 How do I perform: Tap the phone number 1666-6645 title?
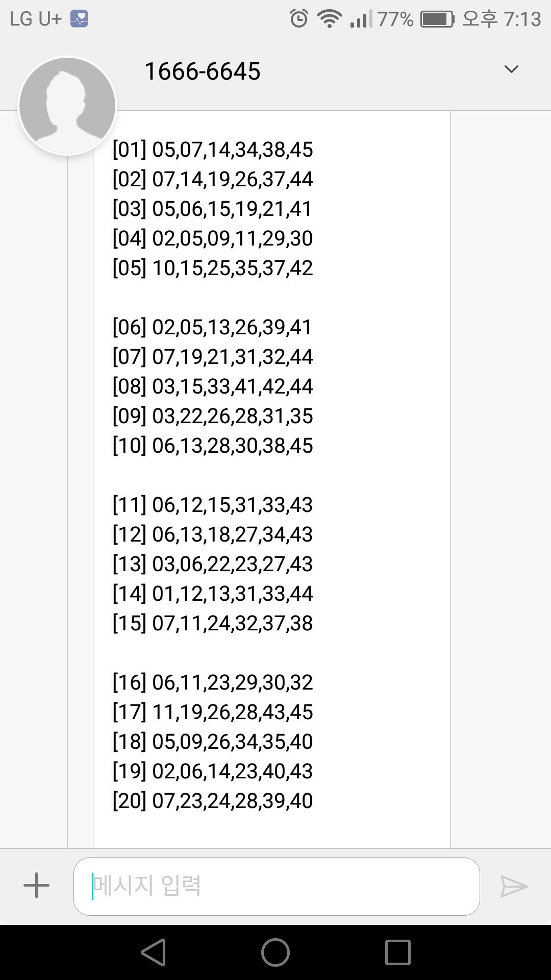click(x=203, y=71)
